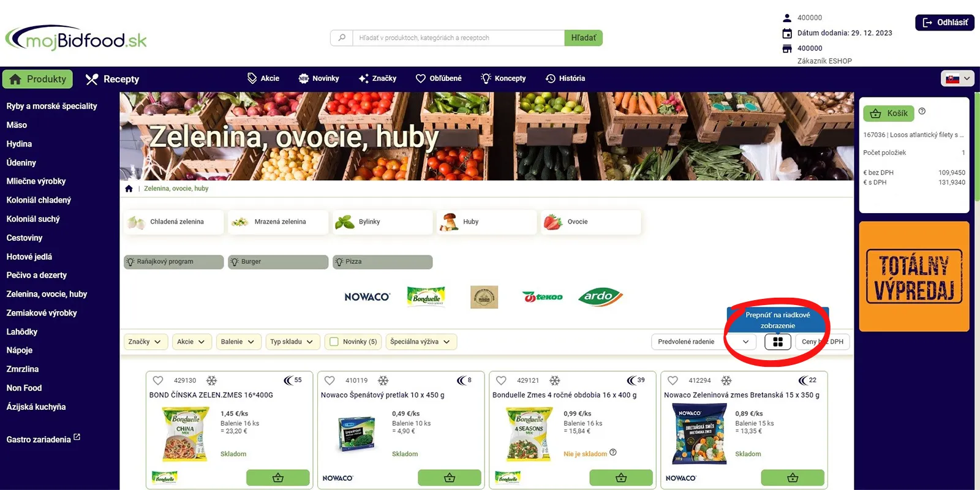
Task: Open the Bonduelle brand logo
Action: click(426, 296)
